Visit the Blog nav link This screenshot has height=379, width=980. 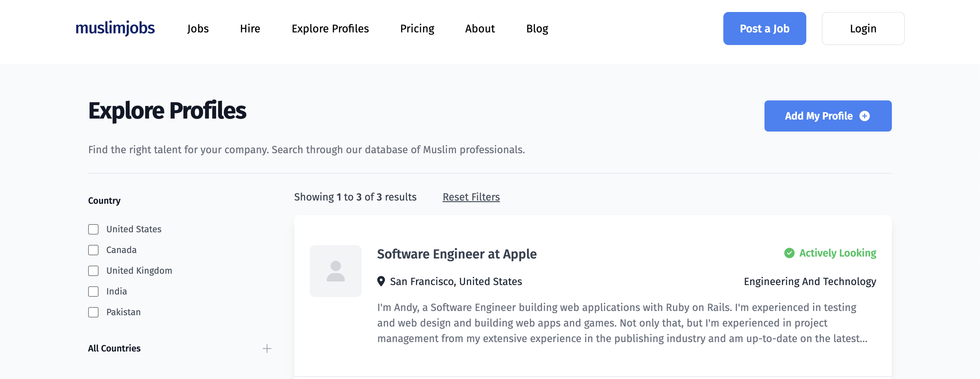pyautogui.click(x=537, y=29)
